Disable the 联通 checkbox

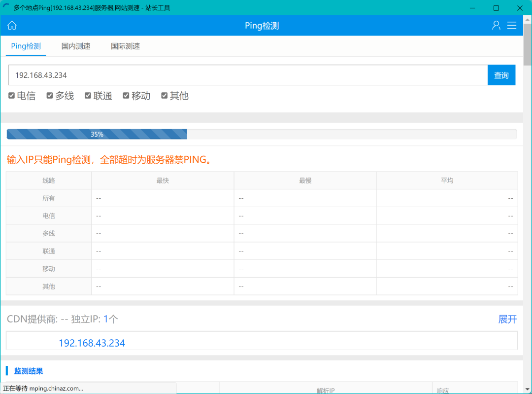click(88, 96)
